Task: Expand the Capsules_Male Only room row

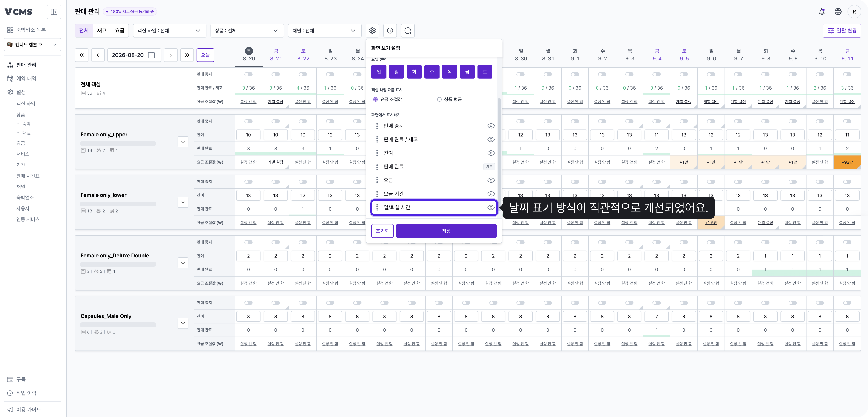Action: tap(183, 323)
